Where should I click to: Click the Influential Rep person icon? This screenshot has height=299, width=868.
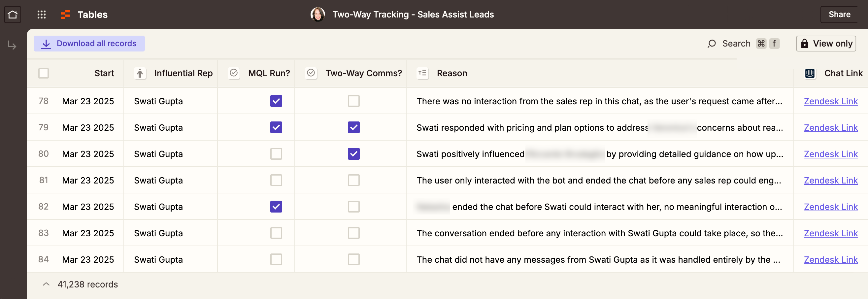click(x=140, y=73)
